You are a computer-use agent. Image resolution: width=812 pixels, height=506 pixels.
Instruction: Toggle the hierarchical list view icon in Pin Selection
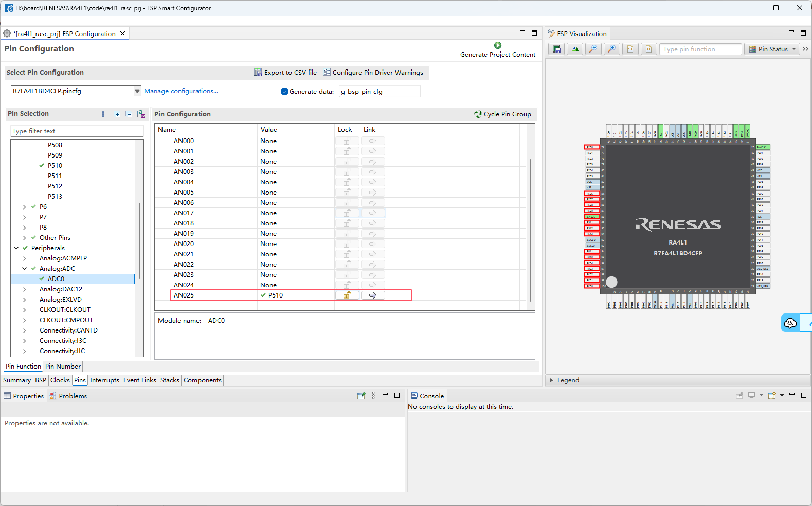(105, 114)
